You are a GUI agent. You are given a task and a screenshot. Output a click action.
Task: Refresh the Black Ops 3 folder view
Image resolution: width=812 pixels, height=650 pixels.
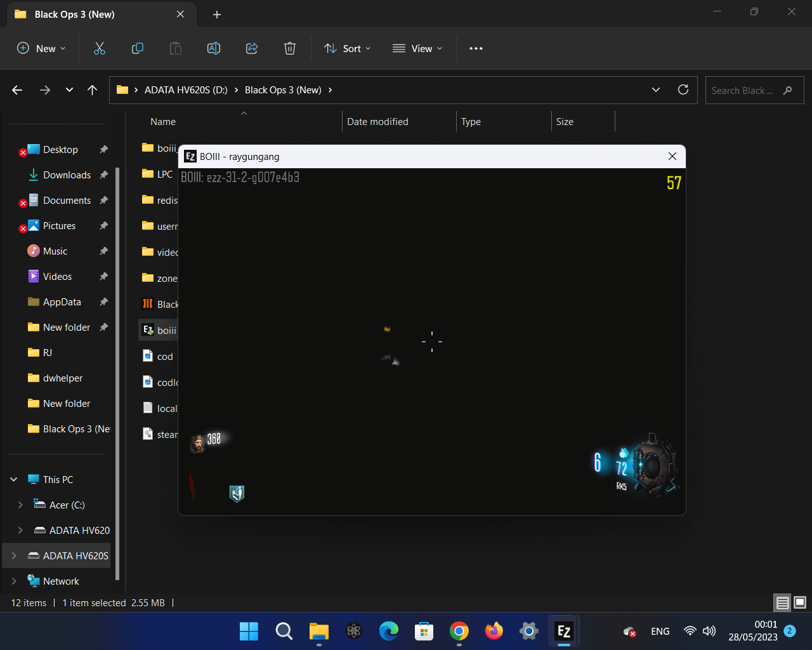pyautogui.click(x=683, y=90)
